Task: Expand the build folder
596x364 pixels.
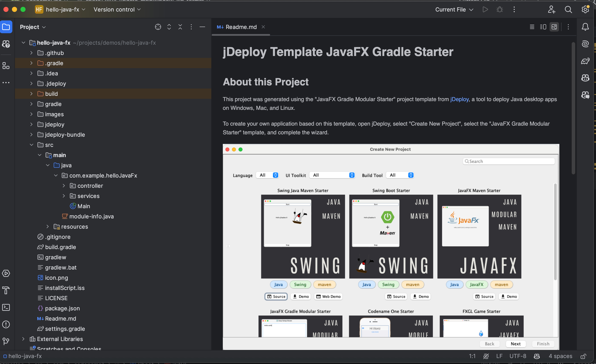Action: 31,93
